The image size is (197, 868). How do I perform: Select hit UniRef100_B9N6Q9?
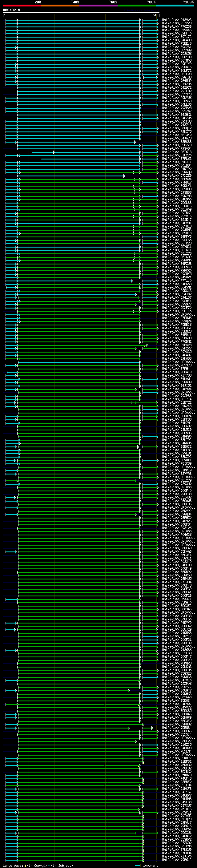point(177,172)
